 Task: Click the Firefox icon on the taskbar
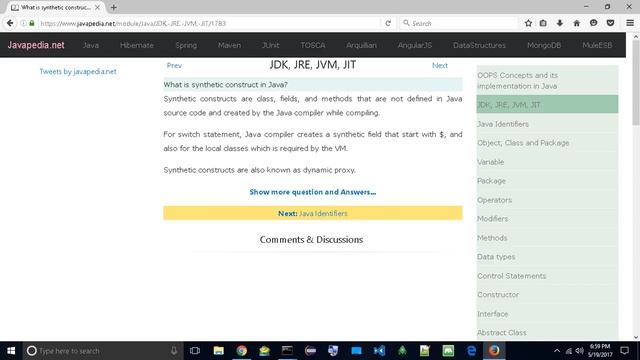494,351
